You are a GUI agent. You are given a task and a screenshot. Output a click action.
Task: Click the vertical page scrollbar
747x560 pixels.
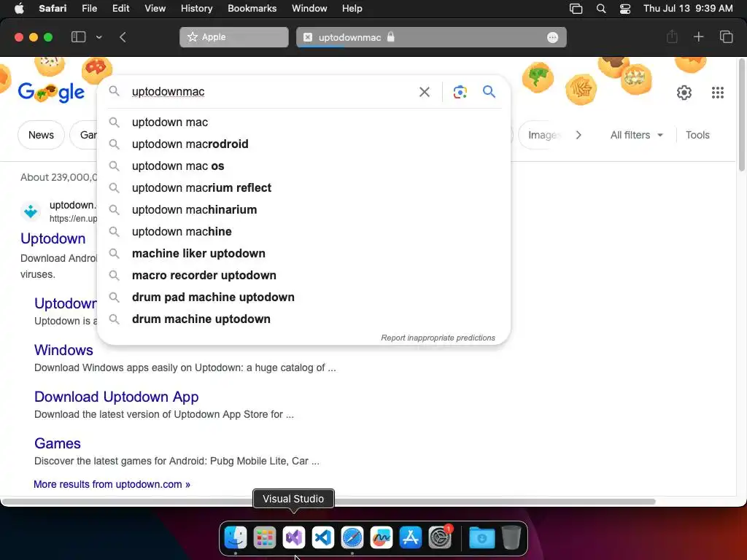[742, 114]
